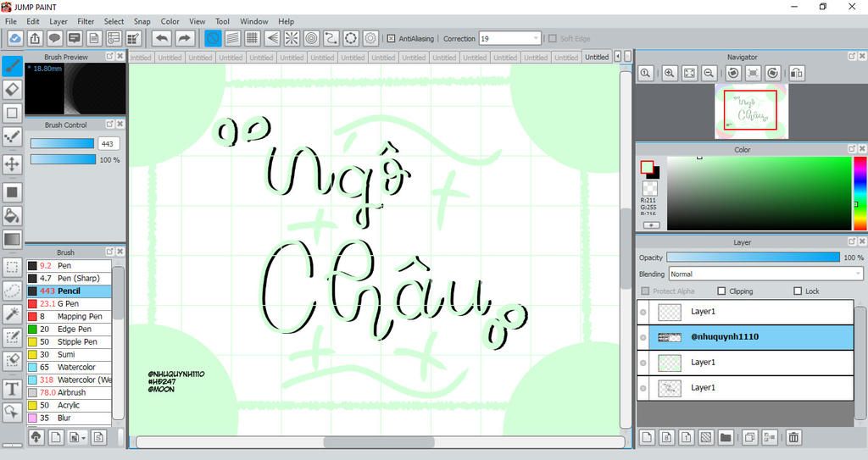Turn snap off with the blue toolbar icon
The height and width of the screenshot is (460, 868).
tap(213, 38)
